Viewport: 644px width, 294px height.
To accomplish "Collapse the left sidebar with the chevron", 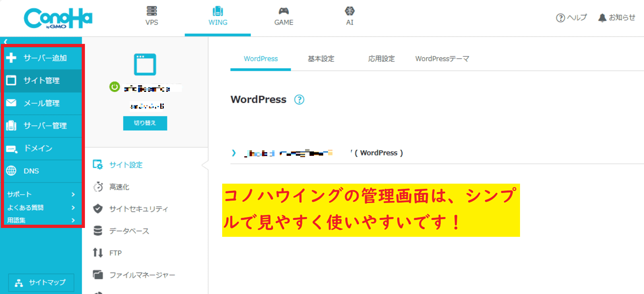I will click(6, 41).
